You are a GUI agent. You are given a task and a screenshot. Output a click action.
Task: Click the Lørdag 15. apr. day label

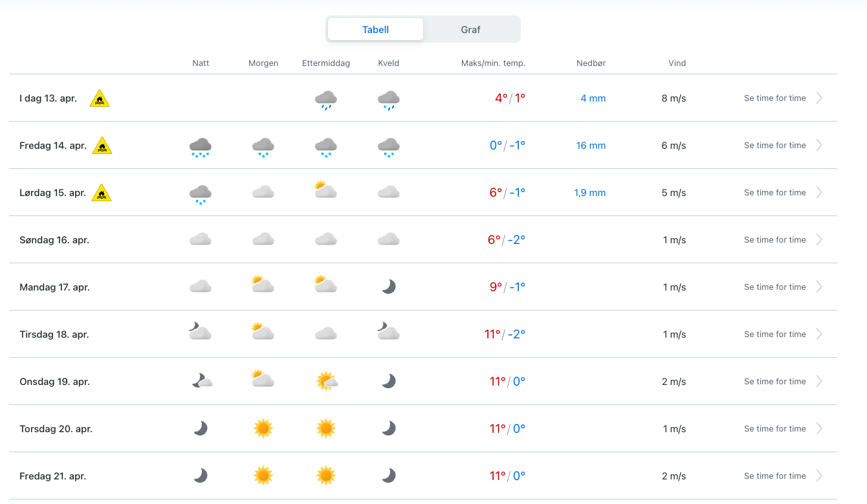coord(52,193)
